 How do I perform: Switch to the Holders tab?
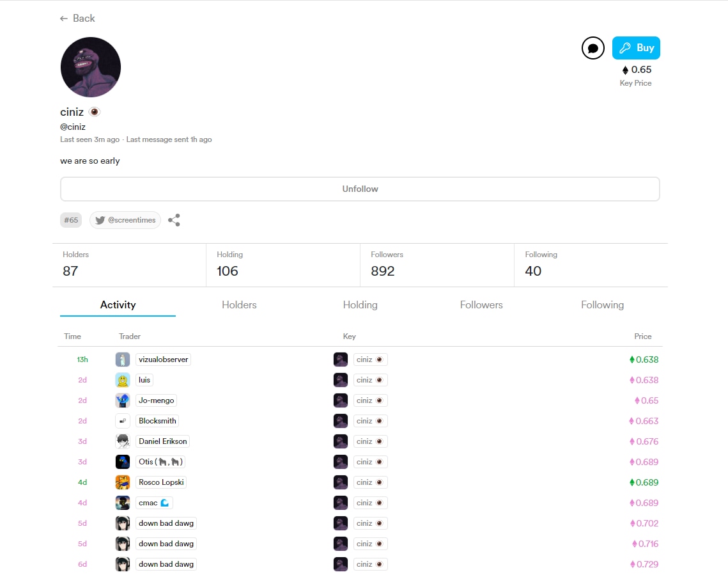click(x=239, y=305)
